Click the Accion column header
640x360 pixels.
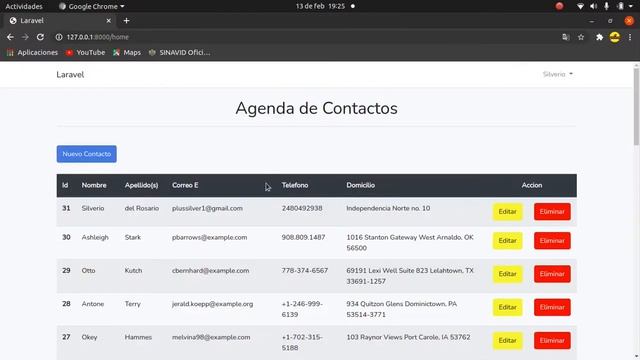532,185
